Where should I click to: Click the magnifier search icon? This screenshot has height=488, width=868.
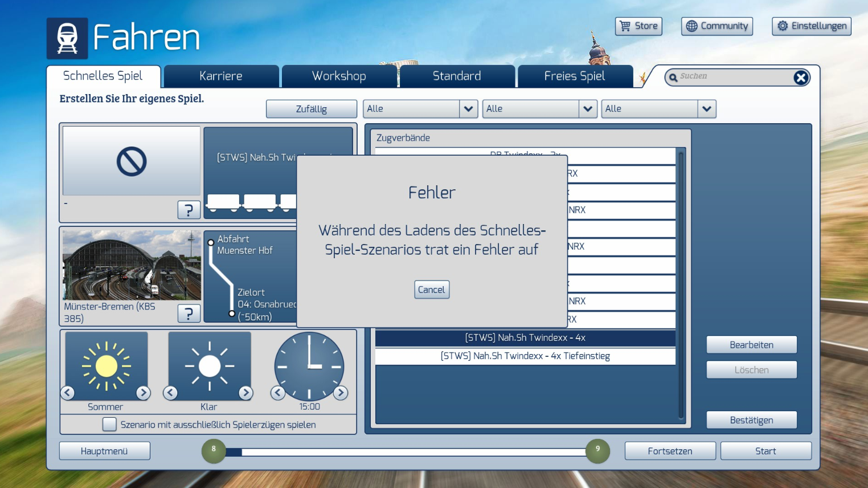point(673,78)
